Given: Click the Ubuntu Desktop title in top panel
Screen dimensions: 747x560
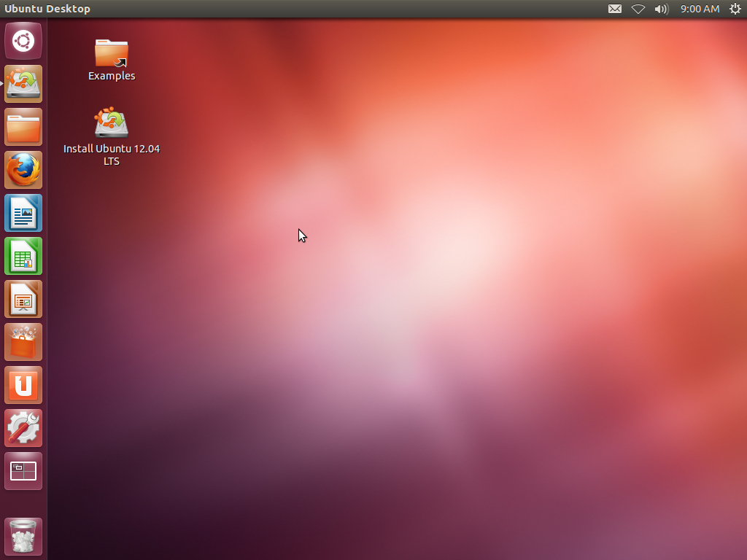Looking at the screenshot, I should coord(47,9).
